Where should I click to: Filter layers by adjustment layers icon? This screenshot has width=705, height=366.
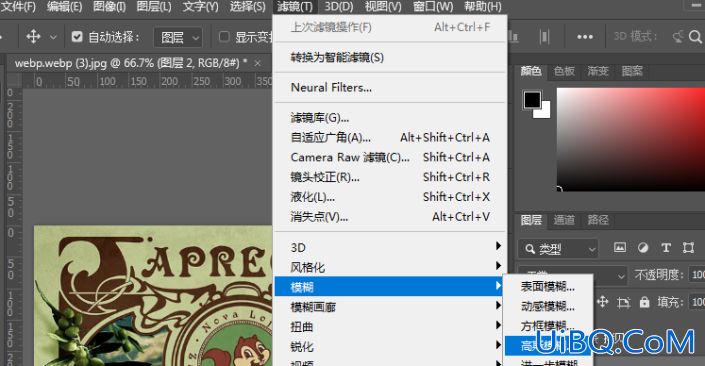click(643, 247)
